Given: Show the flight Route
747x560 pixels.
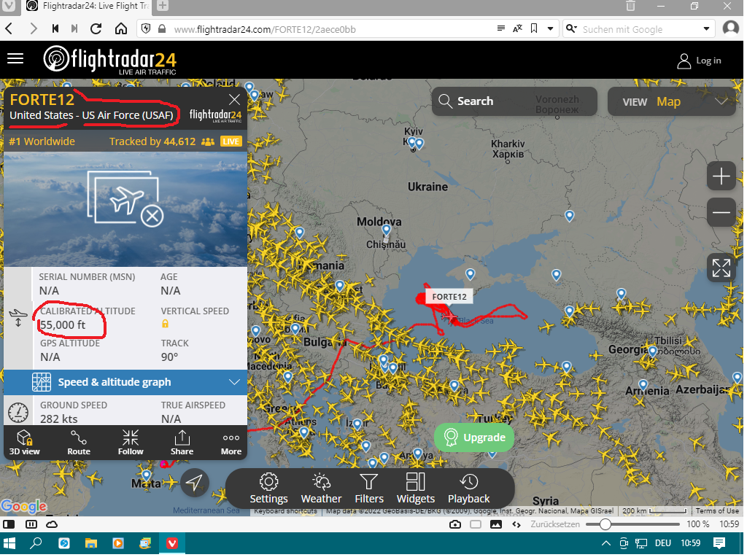Looking at the screenshot, I should coord(79,443).
